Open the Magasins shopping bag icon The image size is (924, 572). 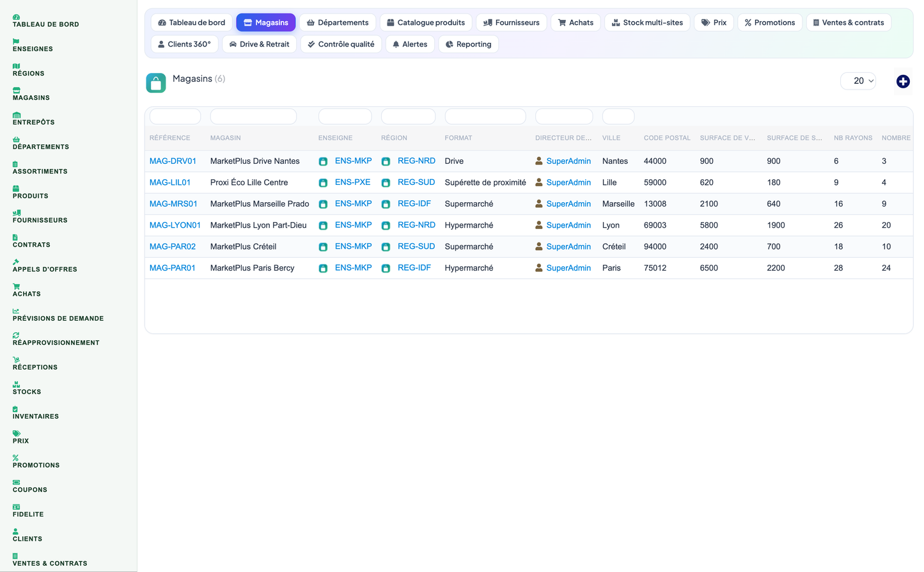(x=156, y=83)
